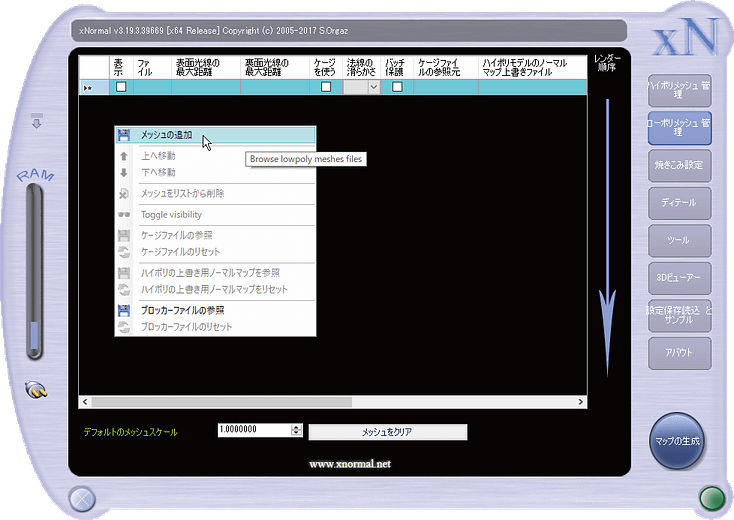Click the green round button bottom-right

coord(712,498)
